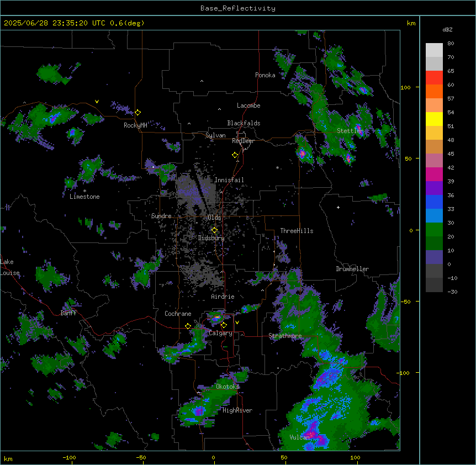
Task: Click the HighRiver city label
Action: (x=237, y=410)
